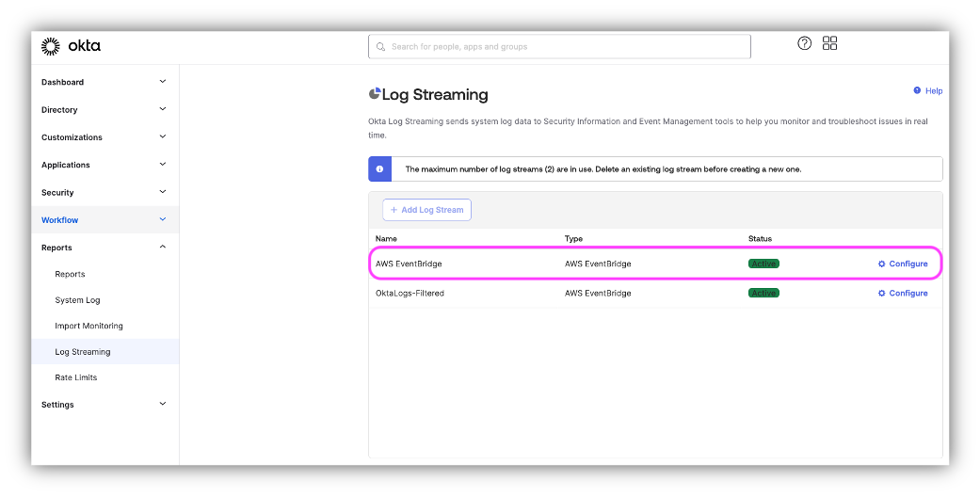Select Rate Limits in the sidebar
The width and height of the screenshot is (980, 496).
(x=75, y=377)
